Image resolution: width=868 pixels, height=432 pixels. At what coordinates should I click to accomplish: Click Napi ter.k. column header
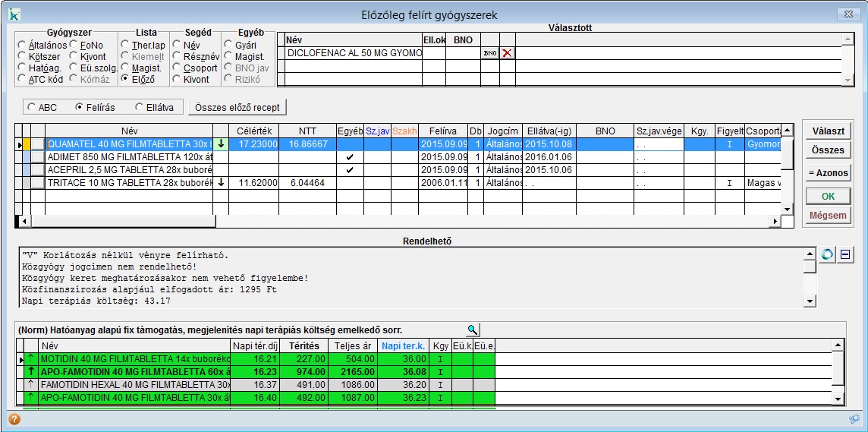pyautogui.click(x=403, y=346)
